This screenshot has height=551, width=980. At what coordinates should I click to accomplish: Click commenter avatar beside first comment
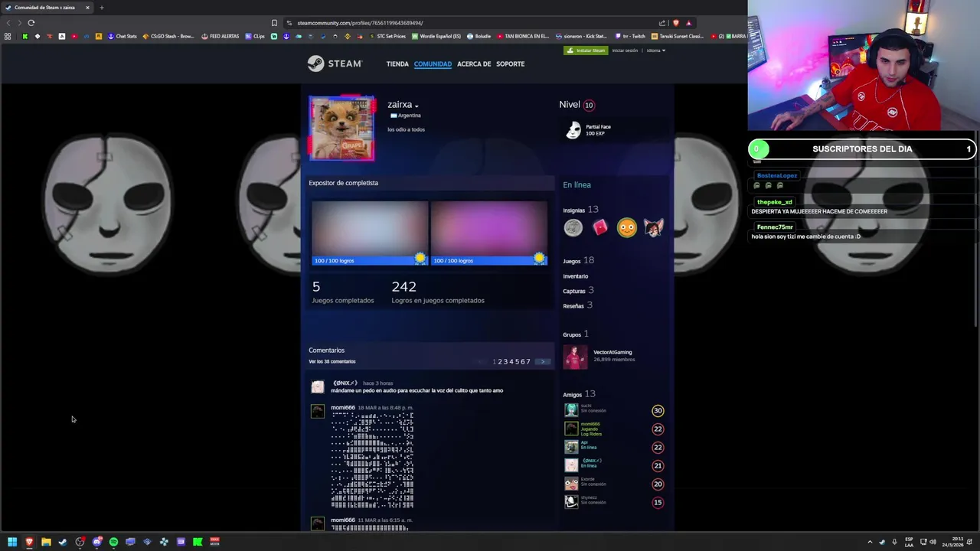point(318,387)
